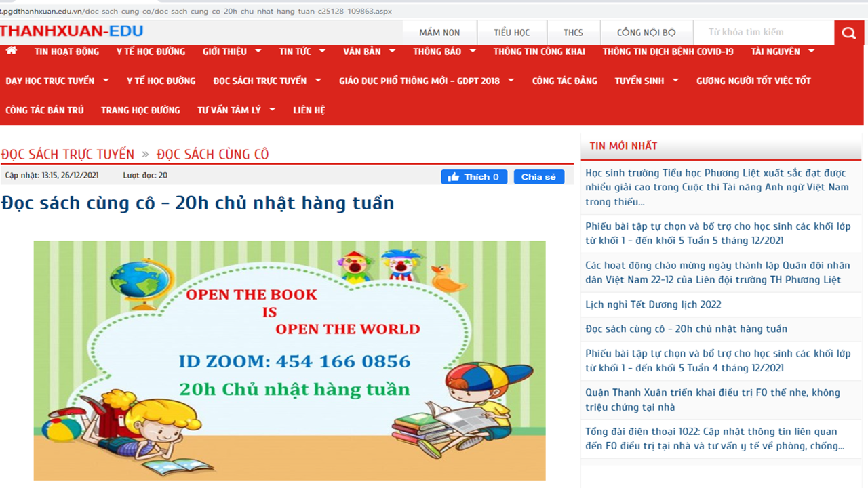Expand the TƯ VẤN TÂM LÝ dropdown arrow

[272, 109]
